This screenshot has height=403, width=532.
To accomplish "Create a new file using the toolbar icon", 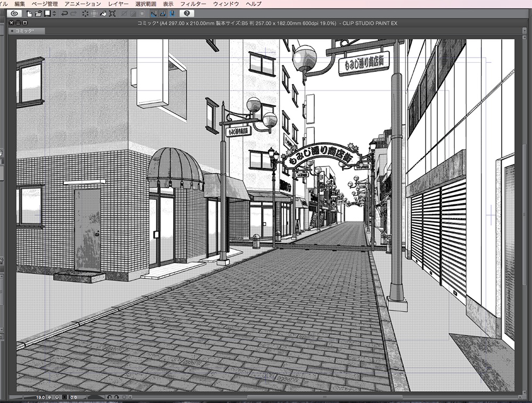I will [x=30, y=15].
